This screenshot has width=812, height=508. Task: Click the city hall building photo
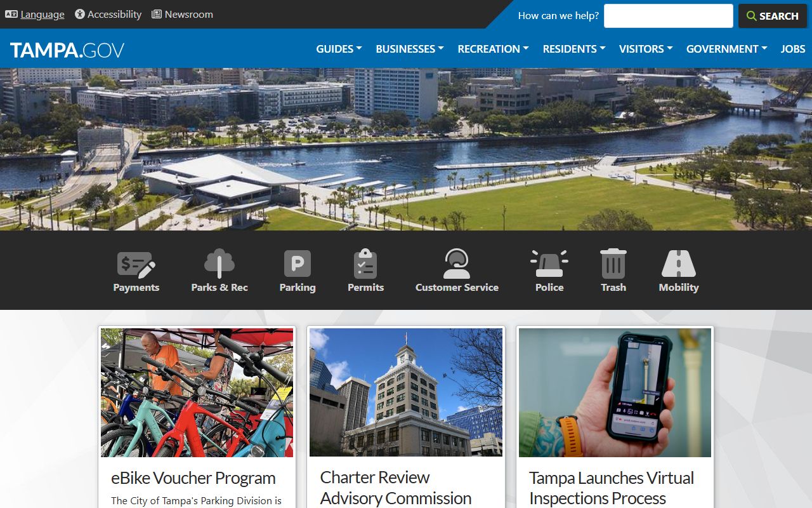[406, 392]
